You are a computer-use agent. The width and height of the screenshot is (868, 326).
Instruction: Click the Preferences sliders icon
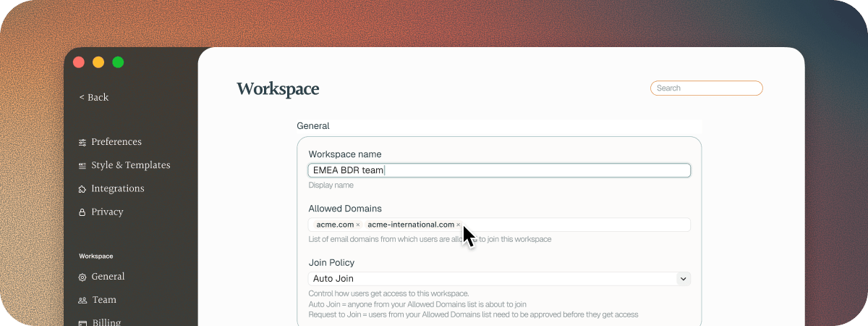82,142
